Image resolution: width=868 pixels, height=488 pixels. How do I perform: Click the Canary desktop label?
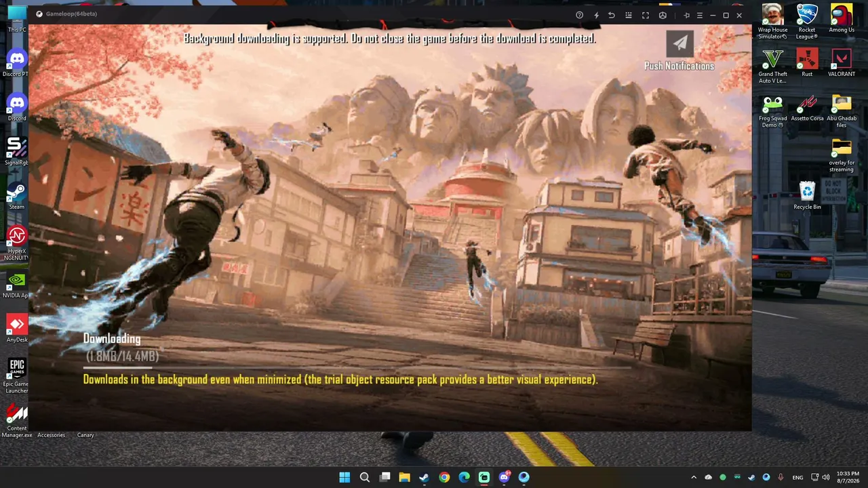tap(85, 435)
